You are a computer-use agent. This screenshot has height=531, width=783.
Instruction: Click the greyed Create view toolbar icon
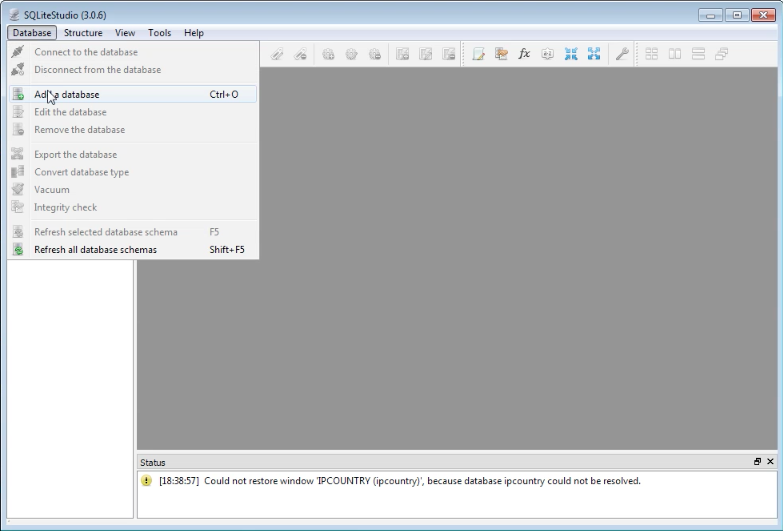pyautogui.click(x=402, y=54)
